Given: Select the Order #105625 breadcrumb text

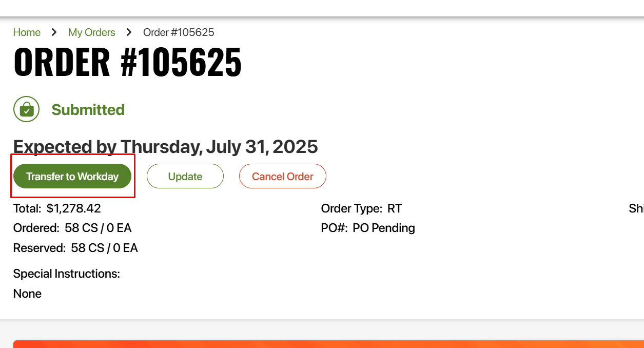Looking at the screenshot, I should point(179,32).
